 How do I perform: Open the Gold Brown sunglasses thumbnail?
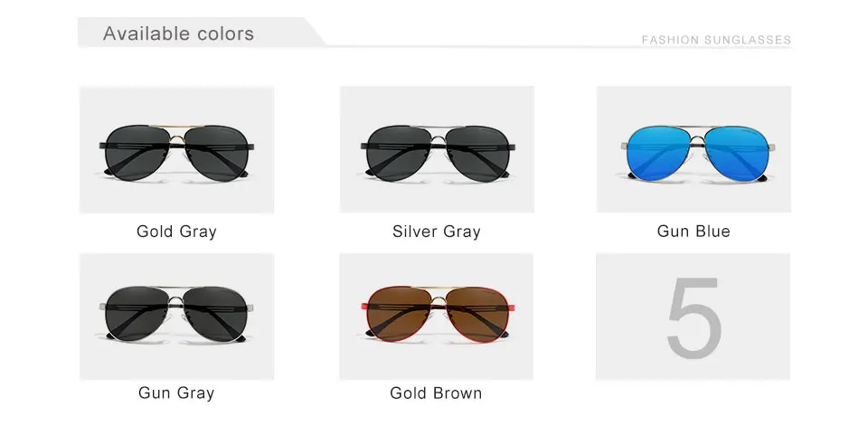pos(436,317)
